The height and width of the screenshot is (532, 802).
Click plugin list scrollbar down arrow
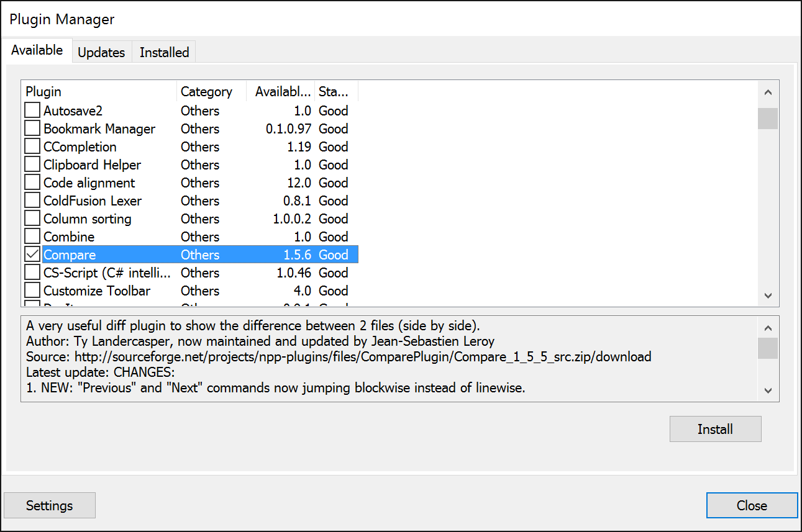[x=768, y=295]
